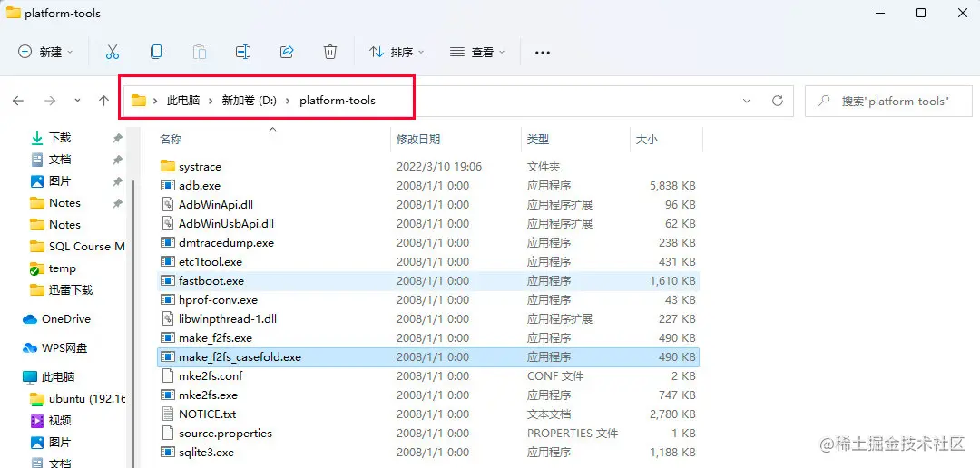The image size is (980, 468).
Task: Click the Paste clipboard icon
Action: point(200,52)
